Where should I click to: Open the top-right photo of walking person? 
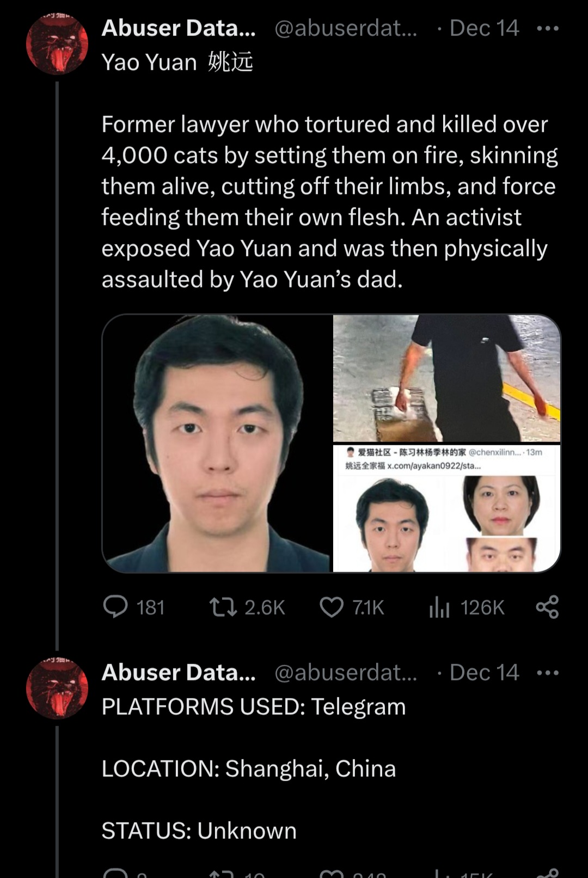coord(446,378)
